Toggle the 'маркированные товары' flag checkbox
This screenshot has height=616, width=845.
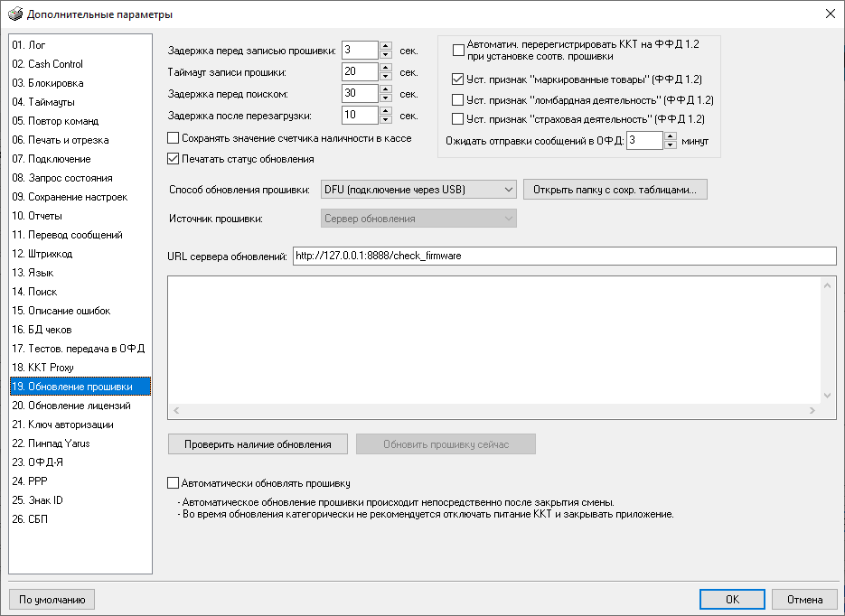coord(458,79)
